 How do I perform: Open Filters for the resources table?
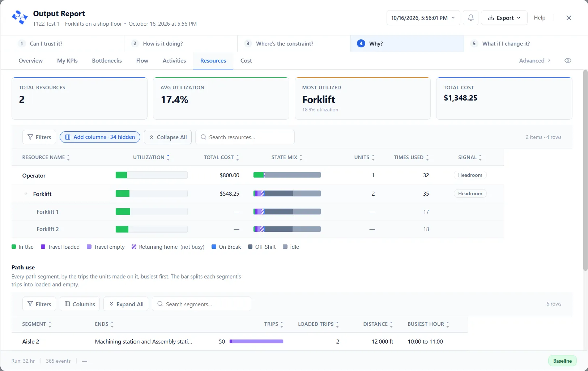39,137
